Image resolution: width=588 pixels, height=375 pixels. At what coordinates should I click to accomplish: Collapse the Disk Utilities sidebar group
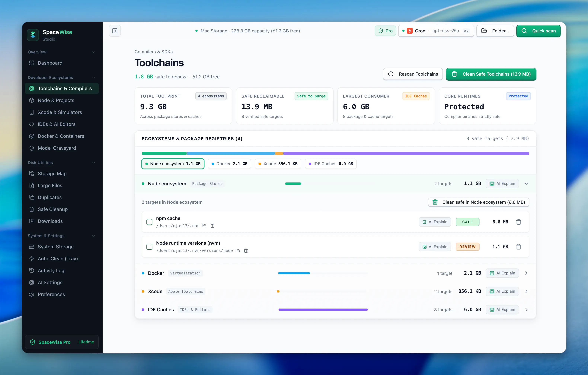tap(94, 163)
